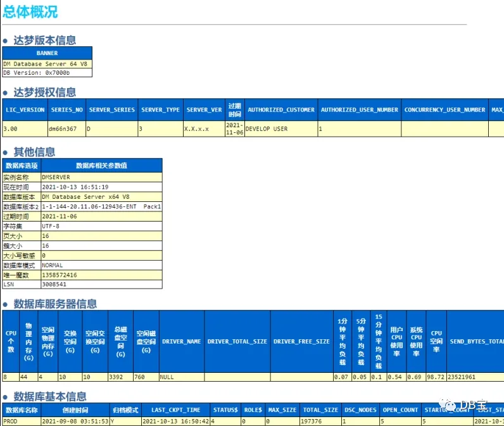Click the DRIVER_NAME column header
Viewport: 504px width, 426px height.
(x=182, y=342)
